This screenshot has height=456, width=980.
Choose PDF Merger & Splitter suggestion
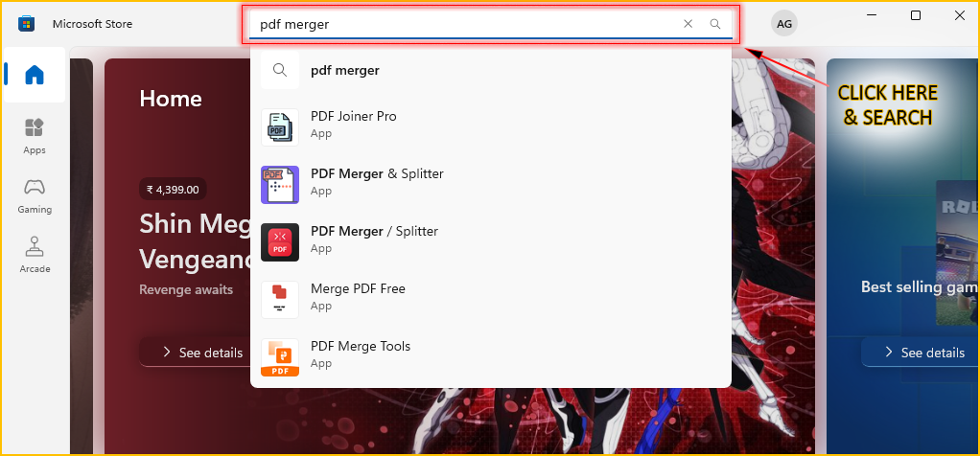(x=377, y=174)
